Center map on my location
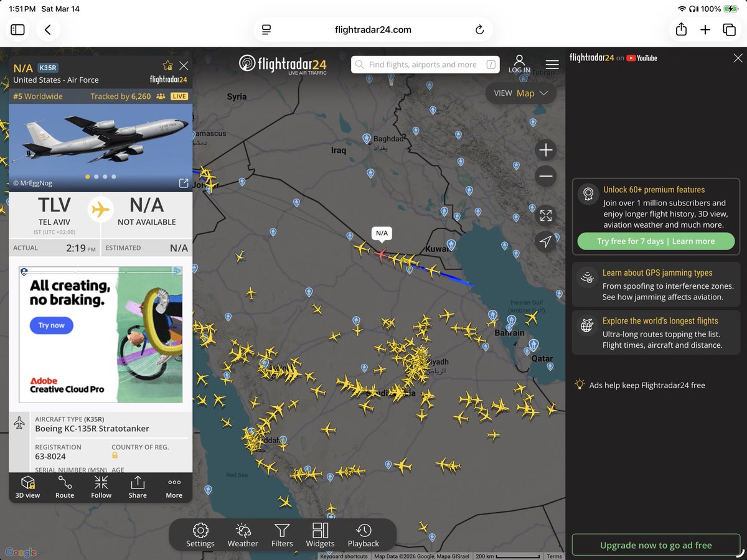 pos(546,241)
